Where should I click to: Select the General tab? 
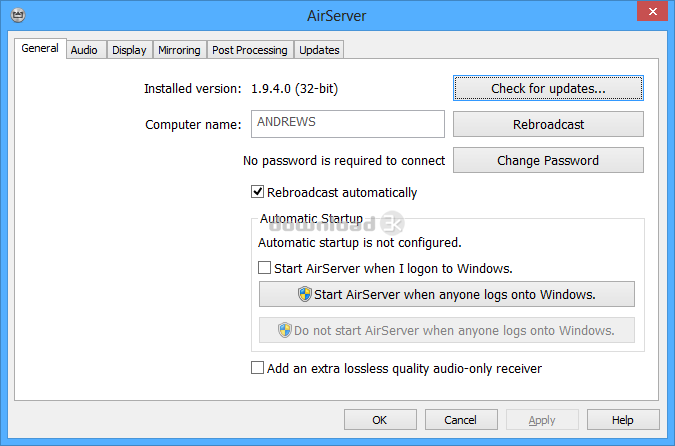pos(40,48)
